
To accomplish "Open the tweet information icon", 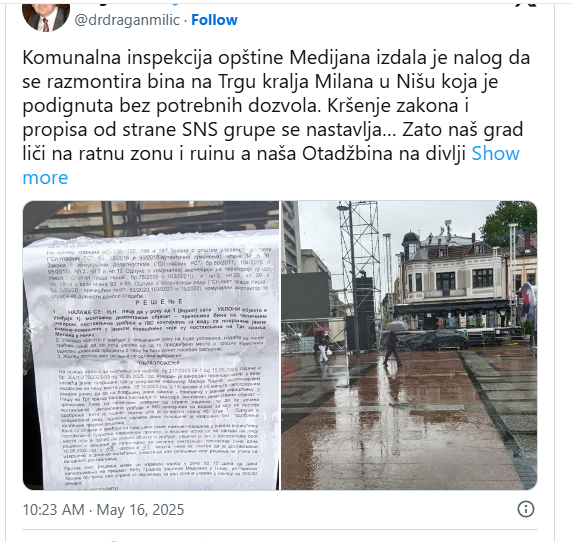I will 525,509.
